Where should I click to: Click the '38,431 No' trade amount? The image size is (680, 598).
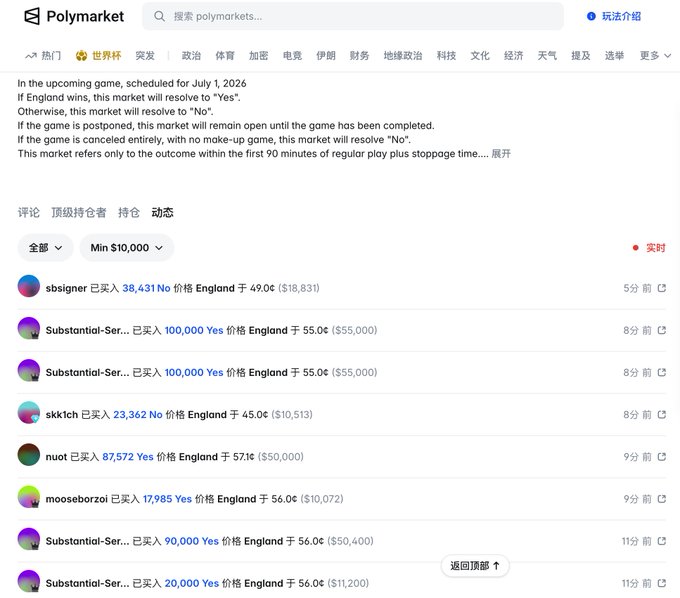[146, 288]
